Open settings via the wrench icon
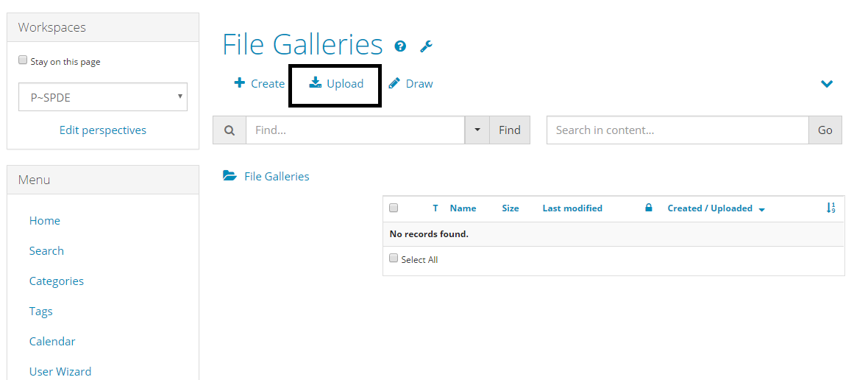 [x=426, y=46]
